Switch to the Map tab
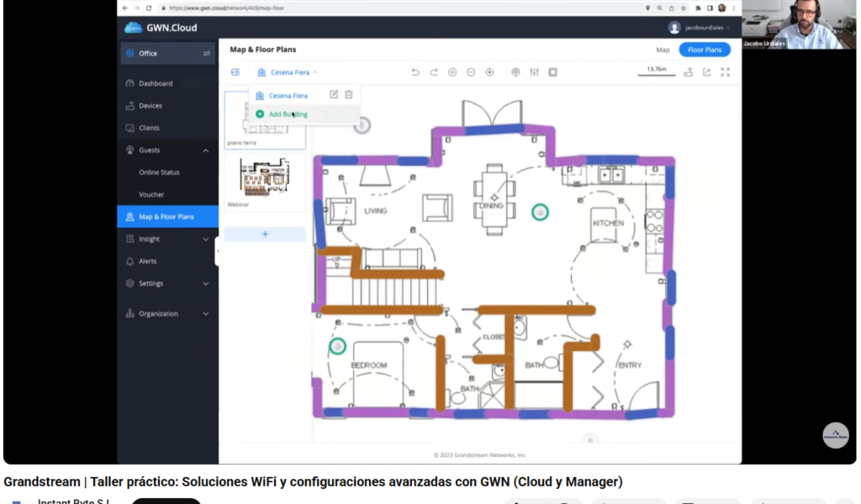Viewport: 861px width, 504px height. pos(663,50)
